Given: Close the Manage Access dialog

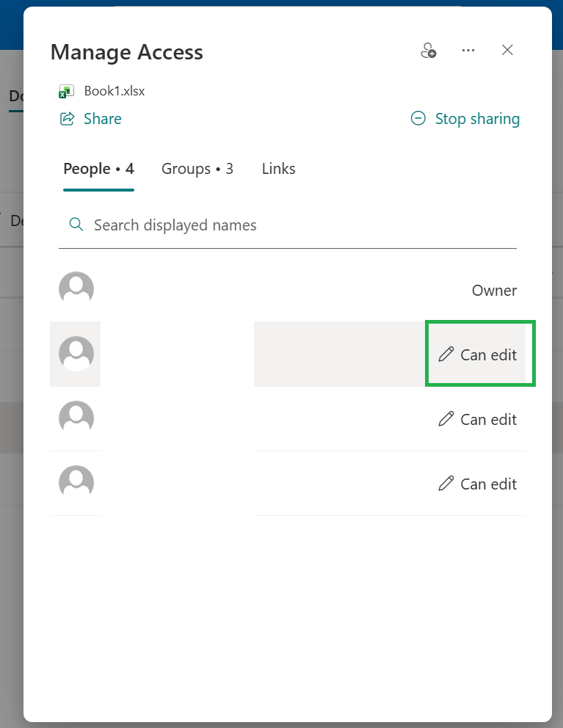Looking at the screenshot, I should pyautogui.click(x=507, y=50).
